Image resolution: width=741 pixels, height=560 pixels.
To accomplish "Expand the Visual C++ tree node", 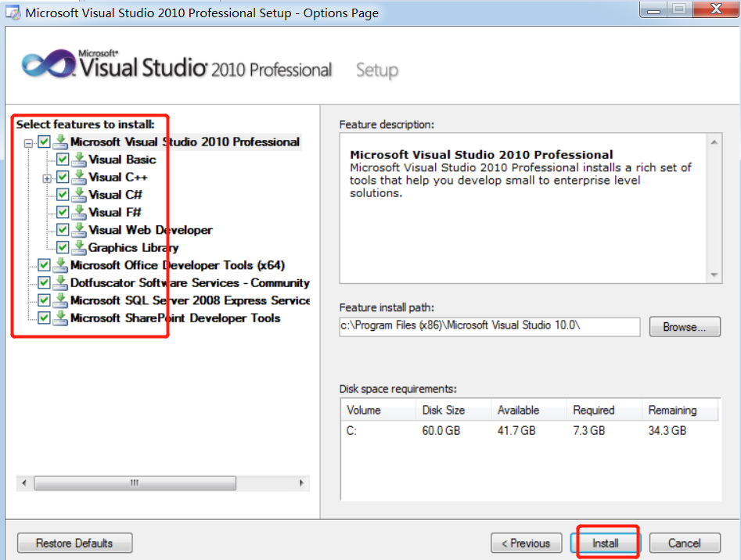I will [48, 178].
